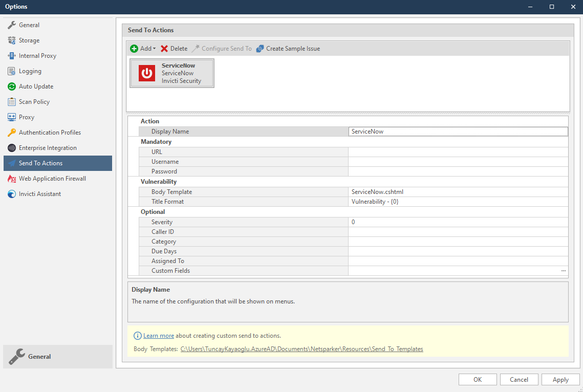Click the General label in sidebar footer
The image size is (583, 392).
click(x=39, y=357)
